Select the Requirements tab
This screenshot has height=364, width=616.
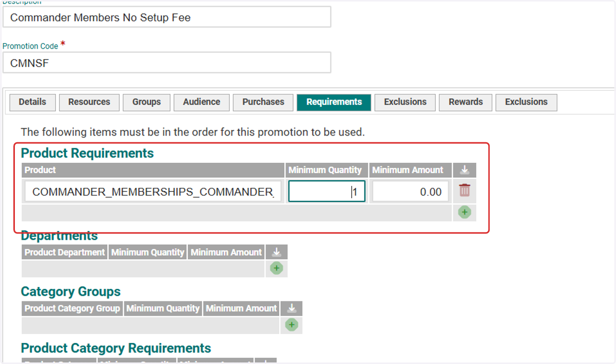click(334, 102)
